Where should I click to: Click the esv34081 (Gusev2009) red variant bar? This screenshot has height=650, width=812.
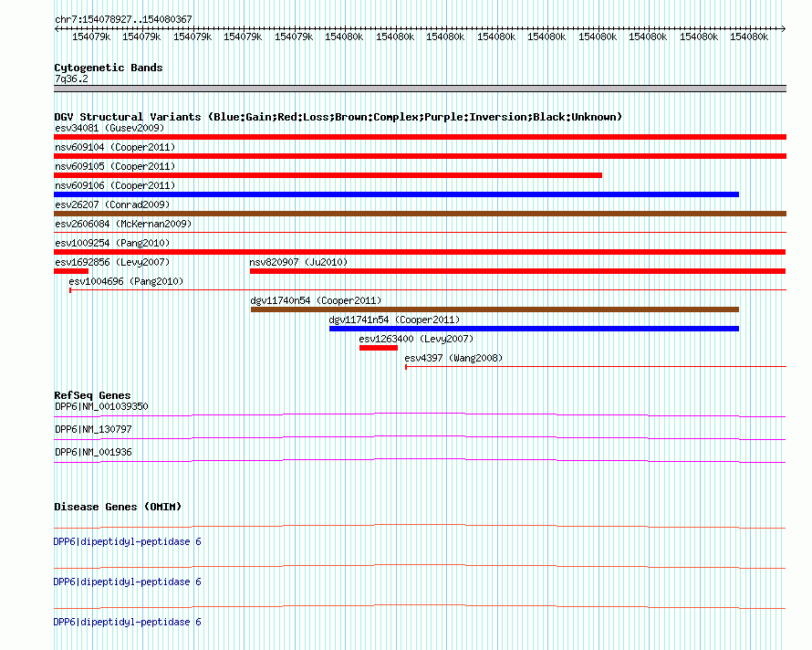(x=420, y=137)
